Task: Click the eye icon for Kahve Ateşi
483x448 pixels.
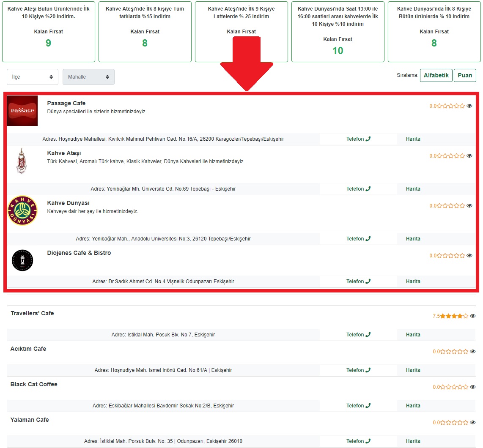Action: pos(469,156)
